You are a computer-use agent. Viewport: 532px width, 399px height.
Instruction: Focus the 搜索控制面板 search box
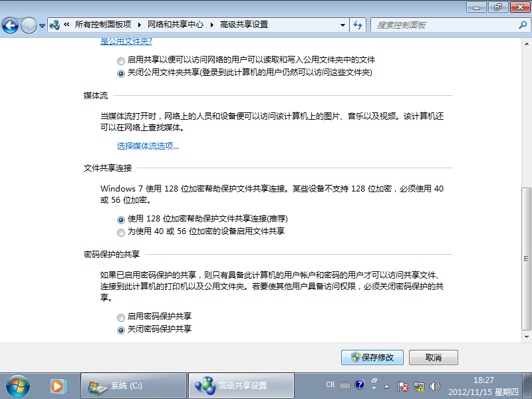pyautogui.click(x=444, y=25)
